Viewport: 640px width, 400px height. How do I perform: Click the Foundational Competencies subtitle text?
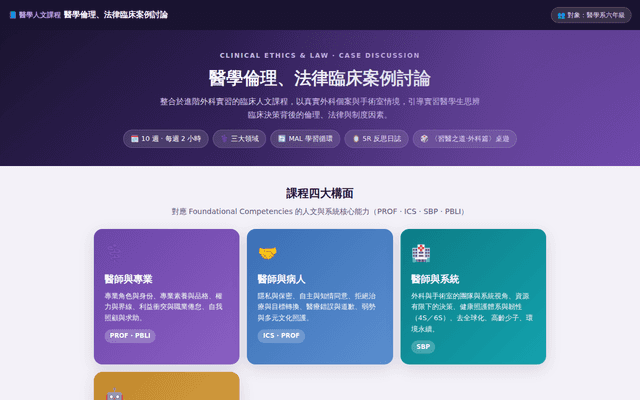(320, 211)
